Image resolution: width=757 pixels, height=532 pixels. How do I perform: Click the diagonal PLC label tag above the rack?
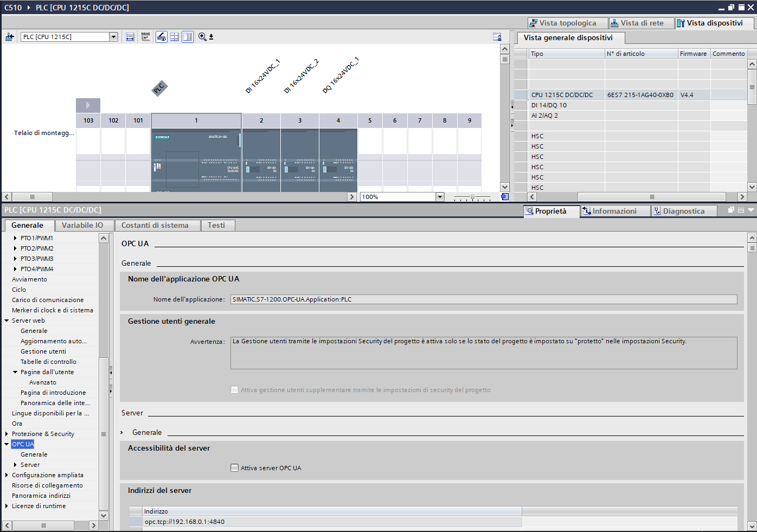(159, 88)
